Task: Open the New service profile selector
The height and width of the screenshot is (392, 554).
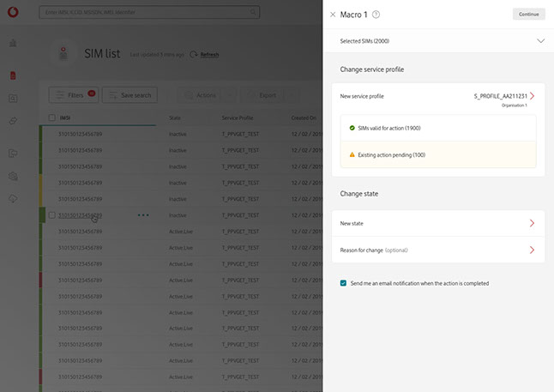Action: click(532, 96)
